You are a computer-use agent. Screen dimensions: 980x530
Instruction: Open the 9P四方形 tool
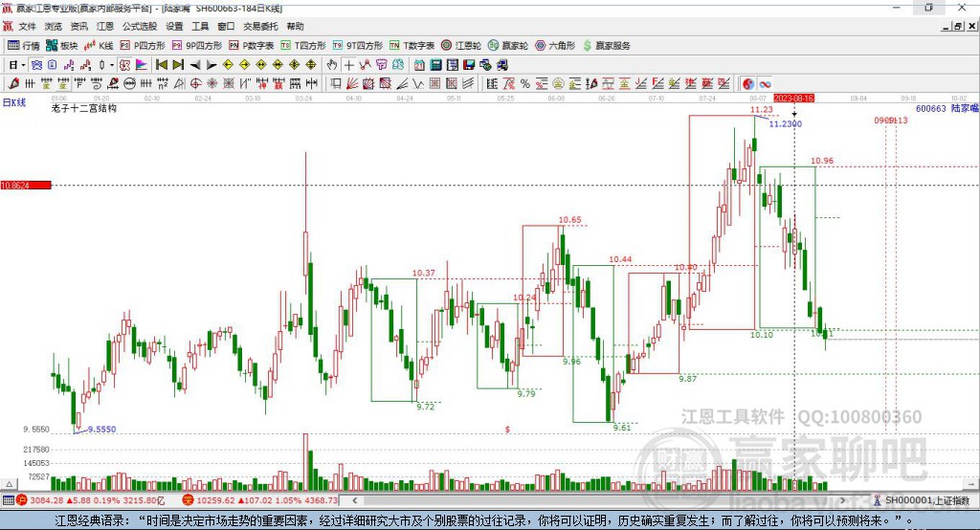point(197,46)
